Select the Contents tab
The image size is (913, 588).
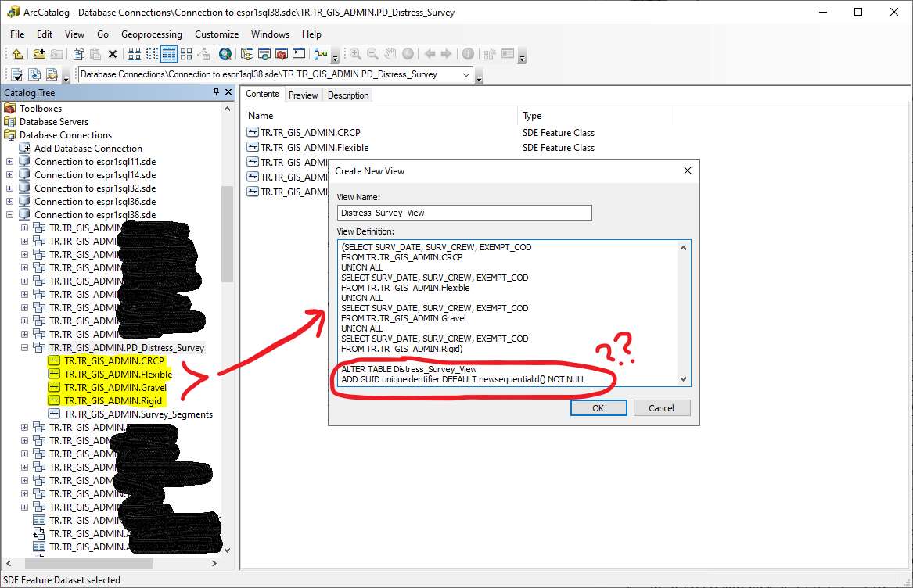[262, 95]
